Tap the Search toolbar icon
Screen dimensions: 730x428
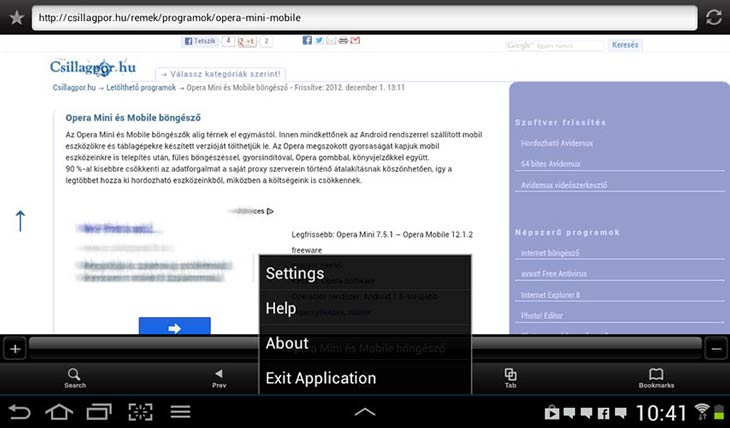point(74,378)
